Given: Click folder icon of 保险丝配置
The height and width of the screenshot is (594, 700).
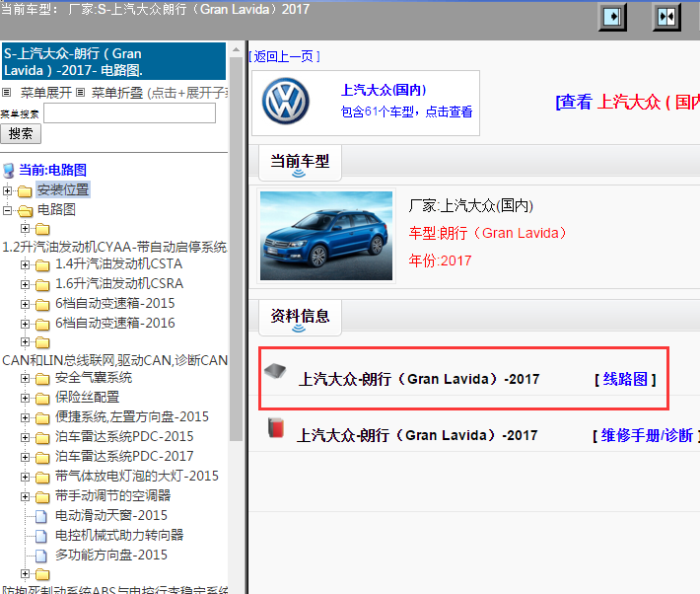Looking at the screenshot, I should click(42, 399).
